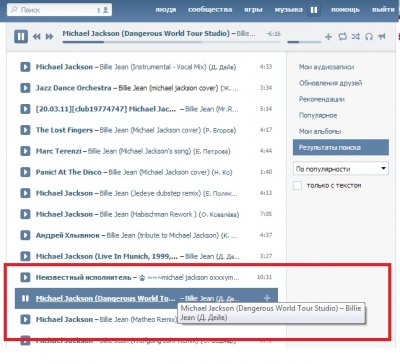400x364 pixels.
Task: Click the -6:16 remaining time in player
Action: click(x=273, y=34)
